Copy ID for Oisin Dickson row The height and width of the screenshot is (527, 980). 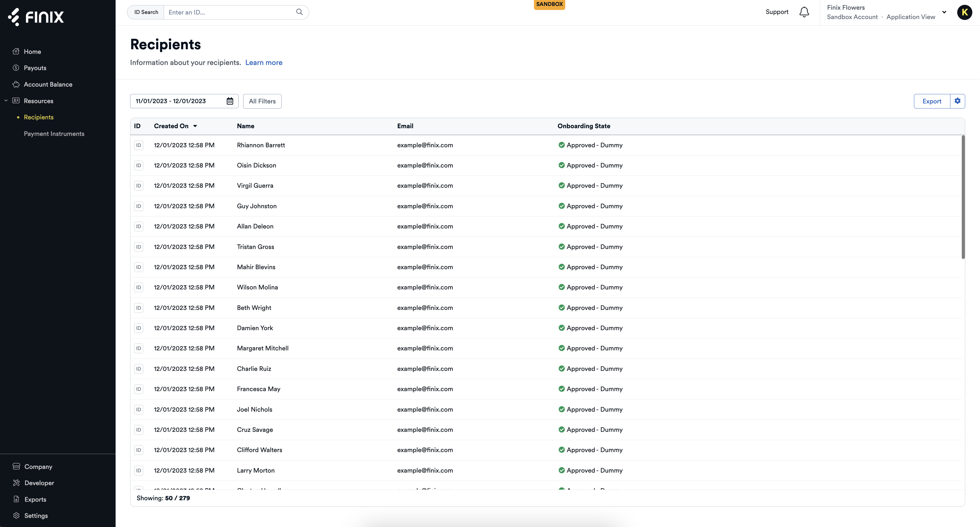coord(138,166)
